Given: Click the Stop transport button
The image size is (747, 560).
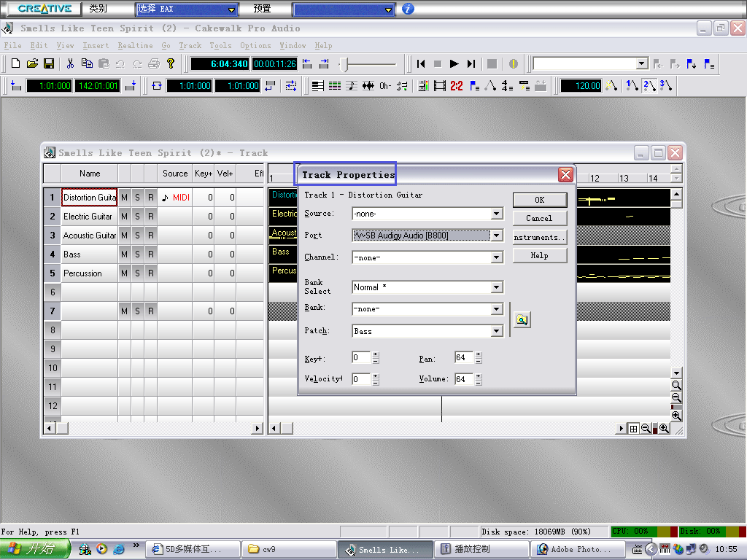Looking at the screenshot, I should (x=438, y=64).
